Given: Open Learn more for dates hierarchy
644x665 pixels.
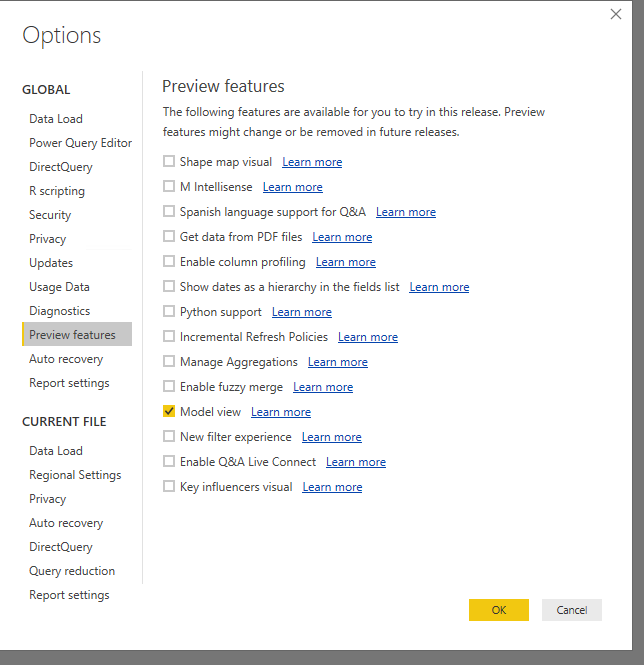Looking at the screenshot, I should [440, 287].
